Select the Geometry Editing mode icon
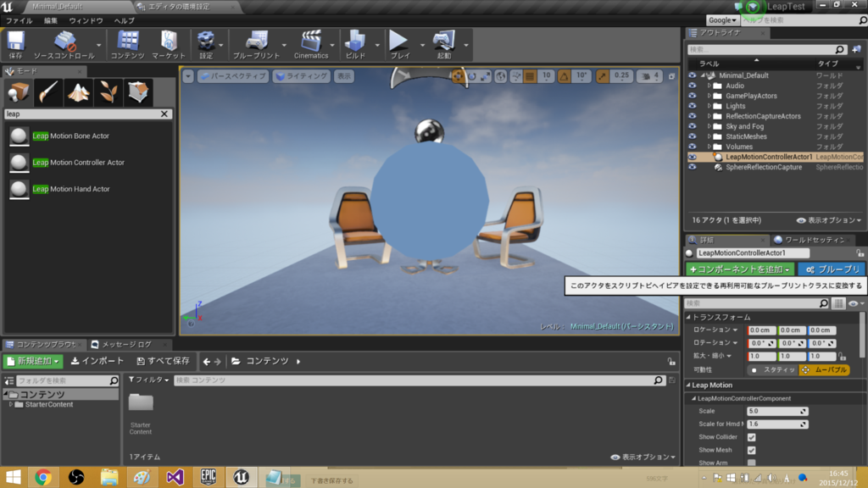The image size is (868, 488). coord(138,91)
